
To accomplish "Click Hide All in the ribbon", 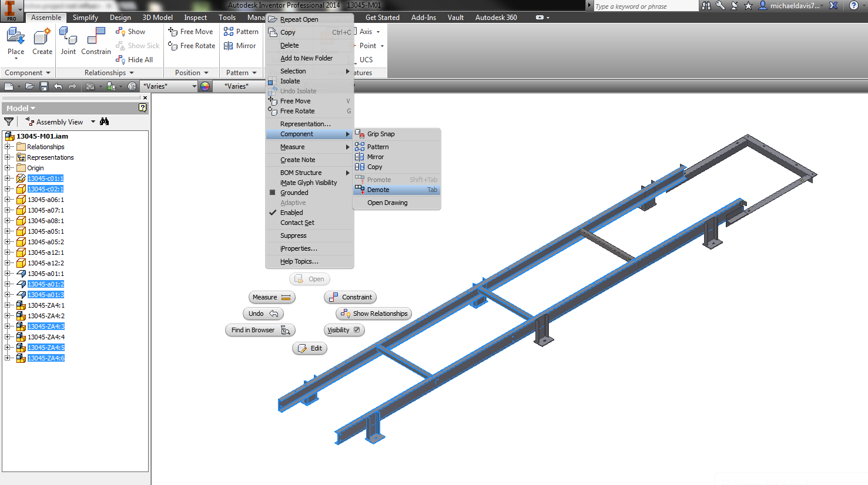I will coord(135,60).
